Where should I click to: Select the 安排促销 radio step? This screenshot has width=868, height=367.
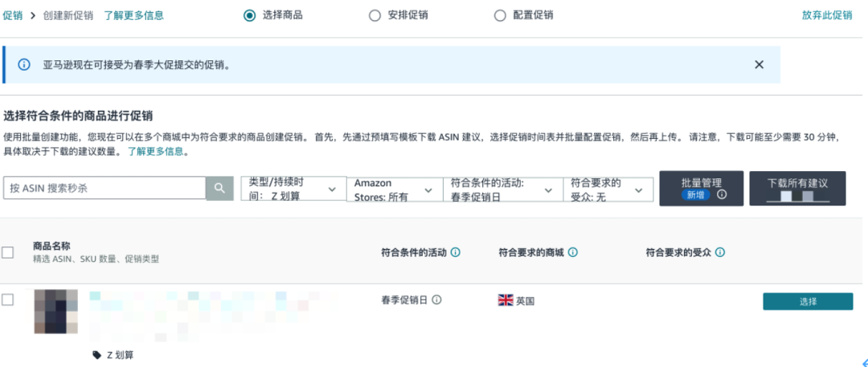375,15
